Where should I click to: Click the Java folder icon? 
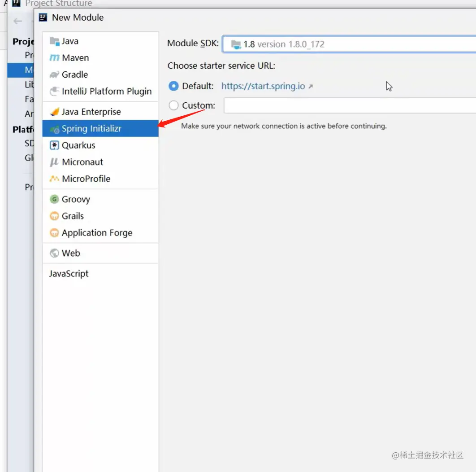click(54, 41)
